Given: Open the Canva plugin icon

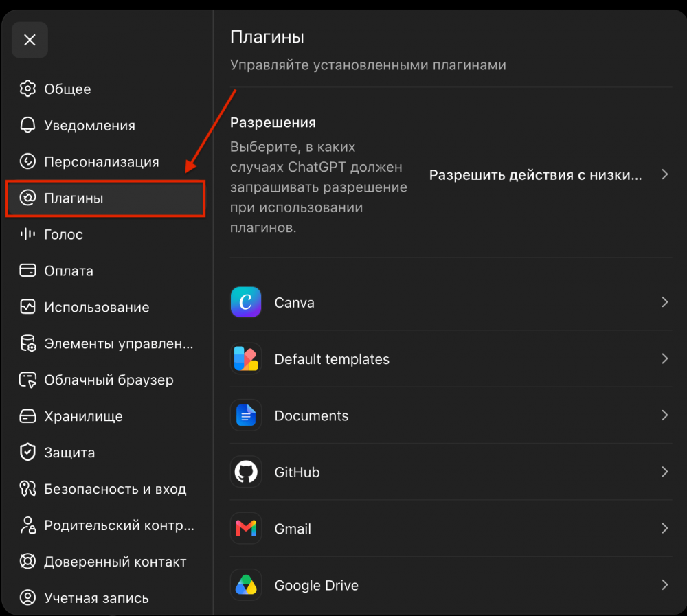Looking at the screenshot, I should (x=246, y=302).
